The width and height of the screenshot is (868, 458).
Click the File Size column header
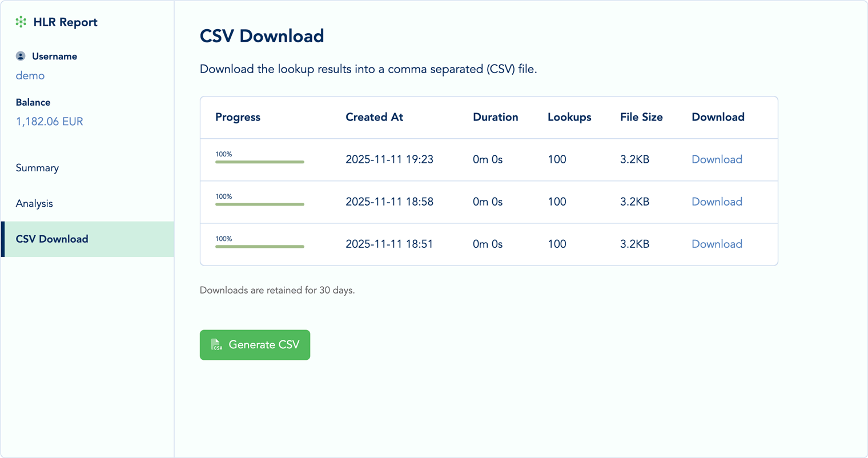pos(641,117)
